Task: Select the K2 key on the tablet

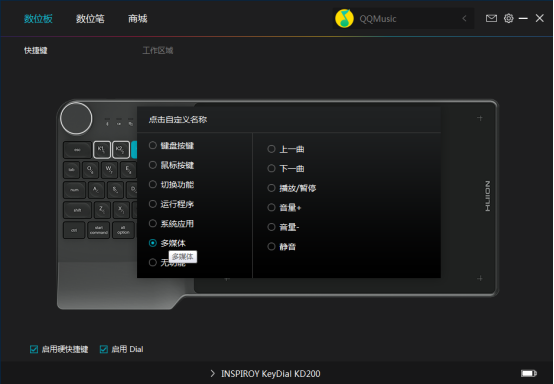Action: coord(120,150)
